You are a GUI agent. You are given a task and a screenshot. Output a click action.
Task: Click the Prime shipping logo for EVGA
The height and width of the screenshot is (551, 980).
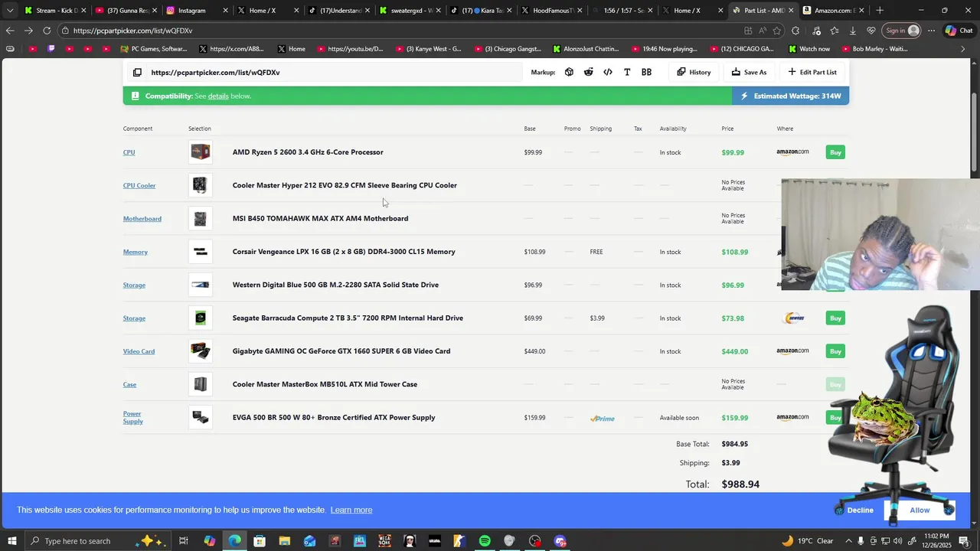click(603, 419)
